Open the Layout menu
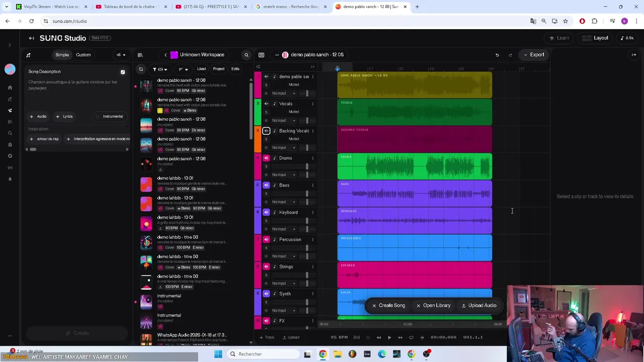 click(x=595, y=38)
